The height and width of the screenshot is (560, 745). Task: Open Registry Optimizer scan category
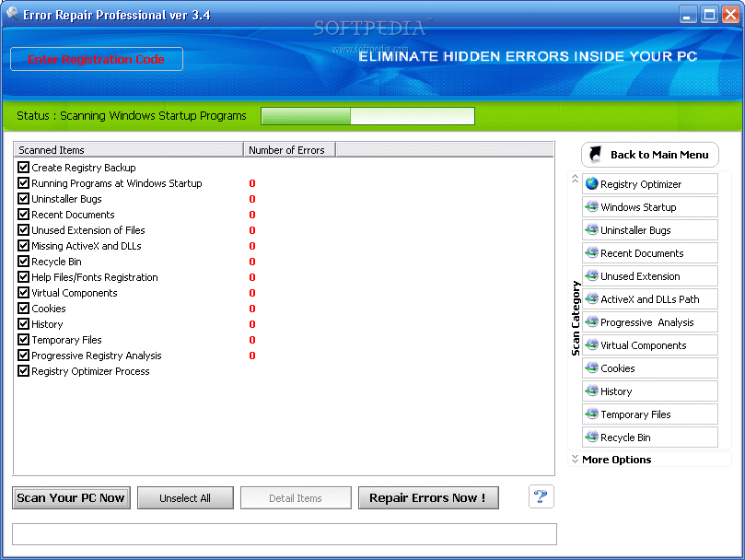[x=650, y=183]
